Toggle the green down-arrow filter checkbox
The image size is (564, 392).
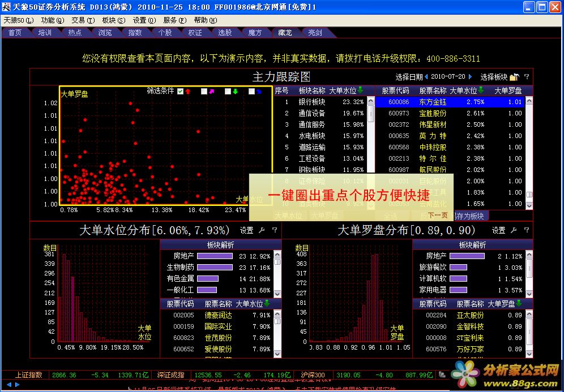point(228,91)
